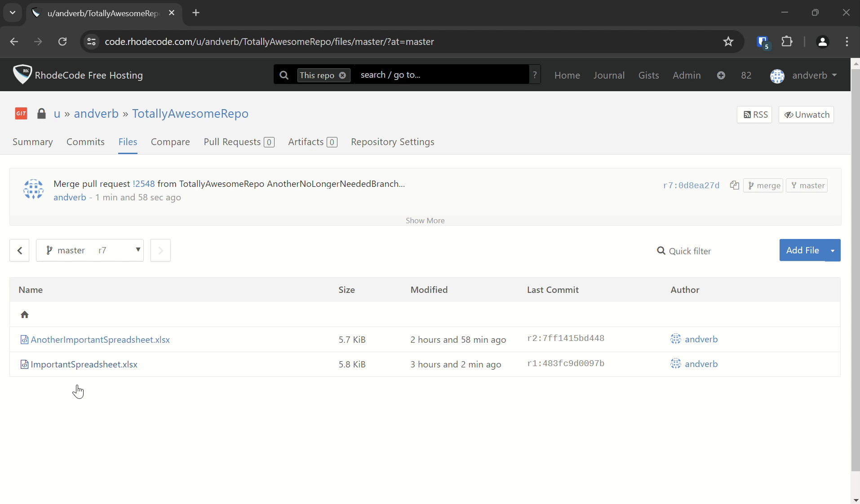This screenshot has width=860, height=504.
Task: Click the globe avatar in the header
Action: (x=777, y=75)
